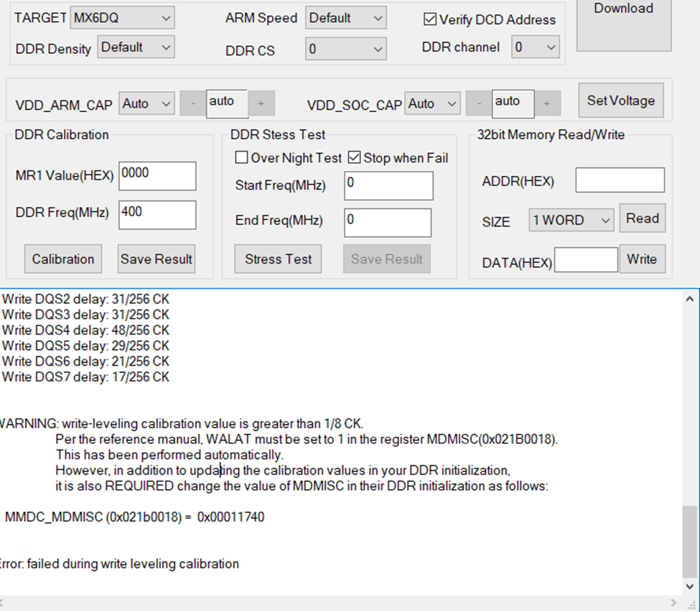
Task: Start the Calibration process
Action: click(62, 259)
